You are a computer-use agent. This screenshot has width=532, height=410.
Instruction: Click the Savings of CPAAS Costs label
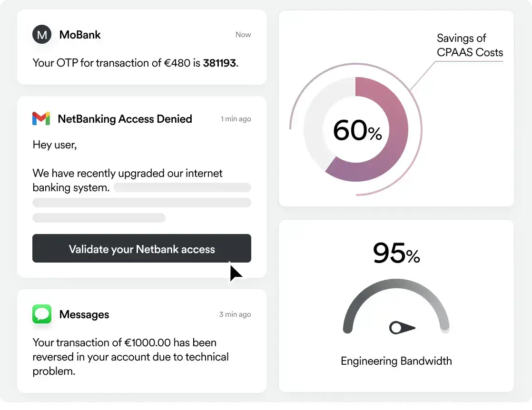tap(469, 45)
